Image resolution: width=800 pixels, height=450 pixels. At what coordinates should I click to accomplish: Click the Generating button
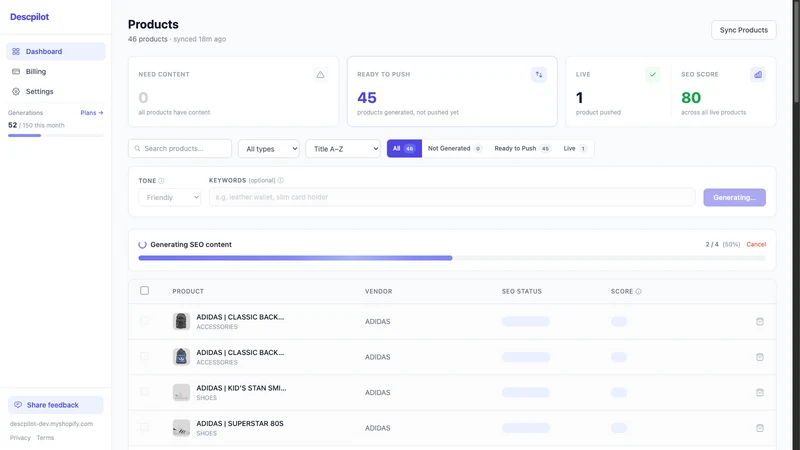pos(734,197)
